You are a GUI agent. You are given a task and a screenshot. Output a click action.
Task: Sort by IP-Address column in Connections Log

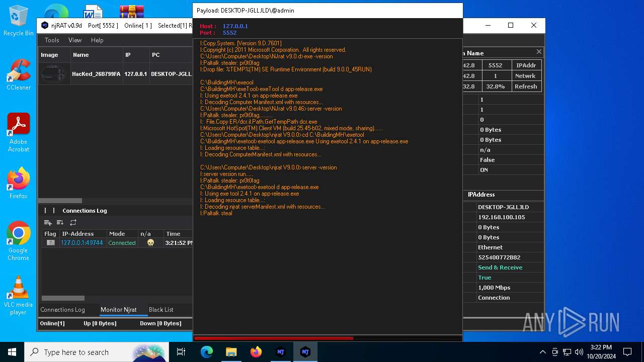[x=83, y=234]
